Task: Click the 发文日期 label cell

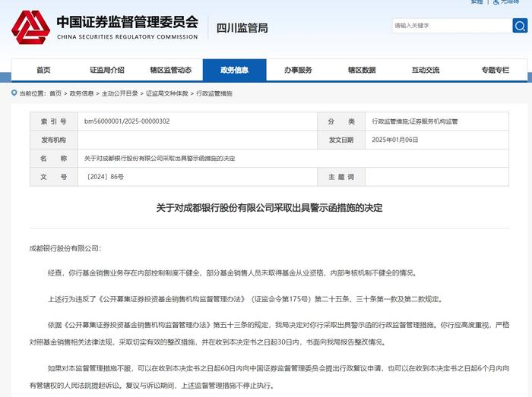Action: [x=341, y=140]
